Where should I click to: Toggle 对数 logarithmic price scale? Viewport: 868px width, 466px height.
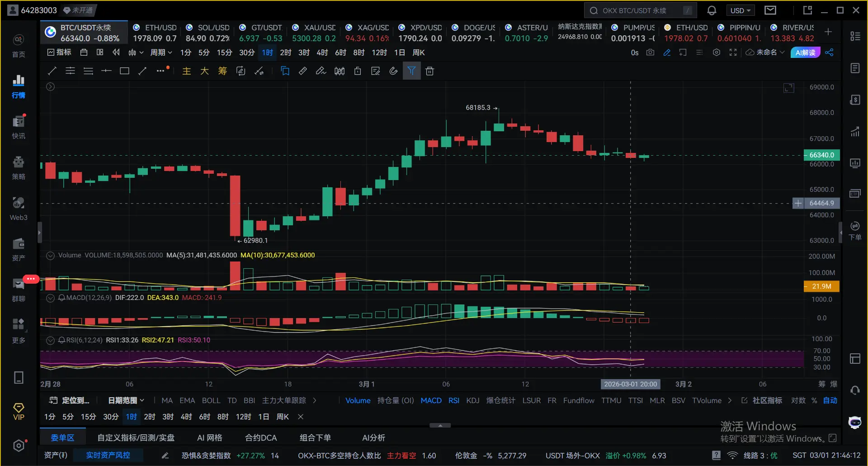tap(798, 400)
